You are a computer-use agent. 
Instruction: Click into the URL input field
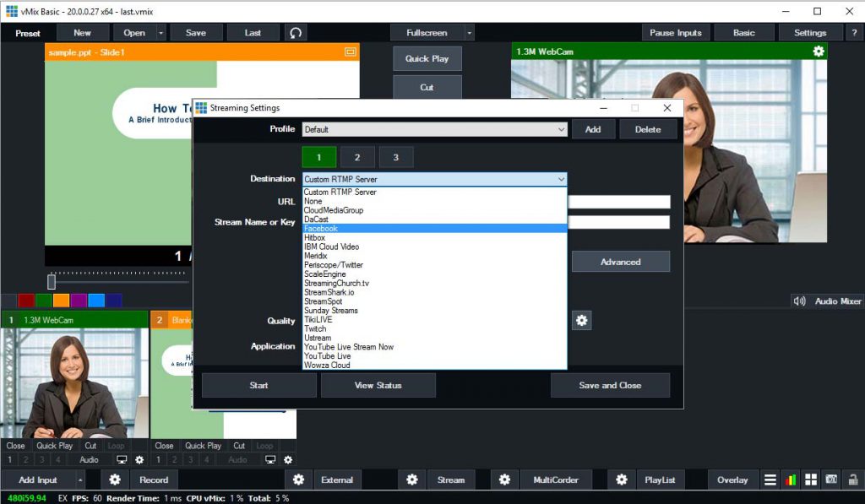[x=619, y=202]
